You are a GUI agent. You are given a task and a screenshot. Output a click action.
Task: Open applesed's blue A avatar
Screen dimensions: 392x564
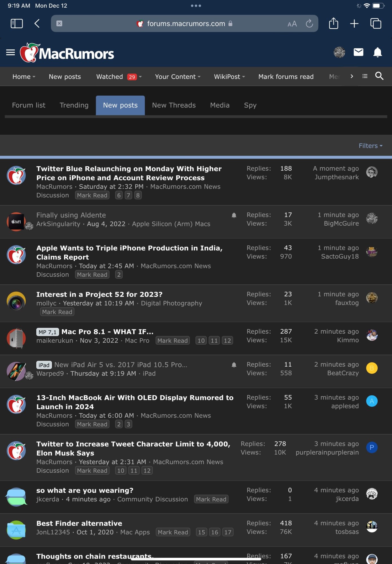click(372, 401)
